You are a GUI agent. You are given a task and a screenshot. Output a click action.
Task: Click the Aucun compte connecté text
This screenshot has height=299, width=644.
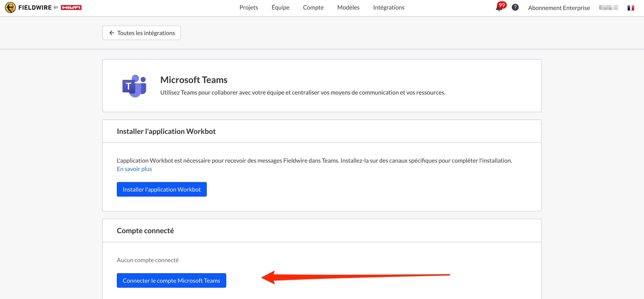click(x=148, y=260)
